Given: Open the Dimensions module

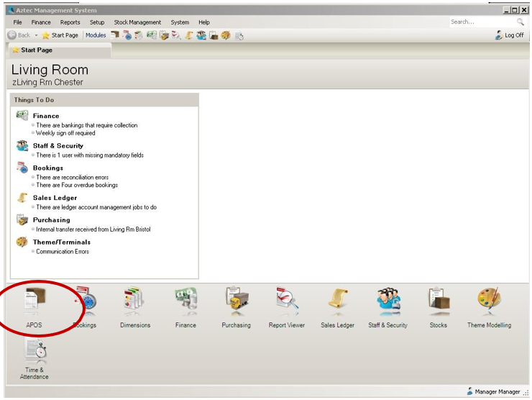Looking at the screenshot, I should pos(134,303).
